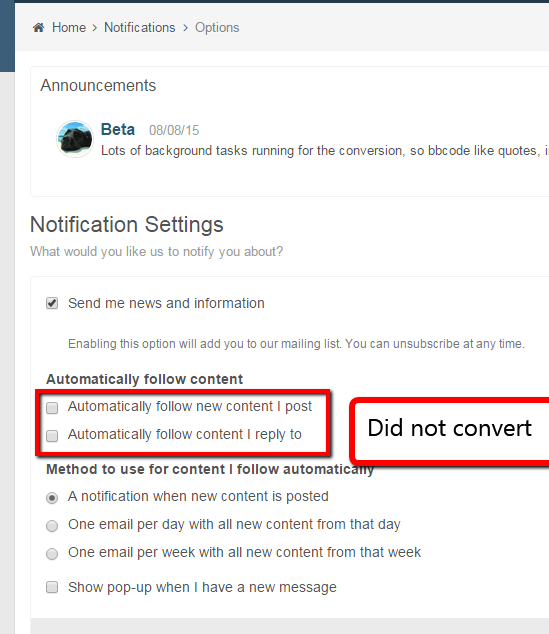Click the announcement date 08/08/15
Image resolution: width=549 pixels, height=634 pixels.
click(x=174, y=130)
